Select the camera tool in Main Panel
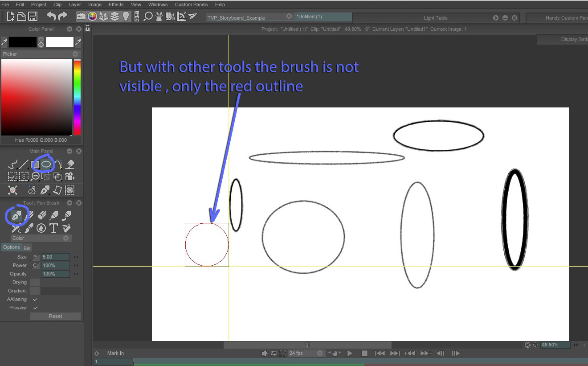The width and height of the screenshot is (588, 366). [x=70, y=176]
